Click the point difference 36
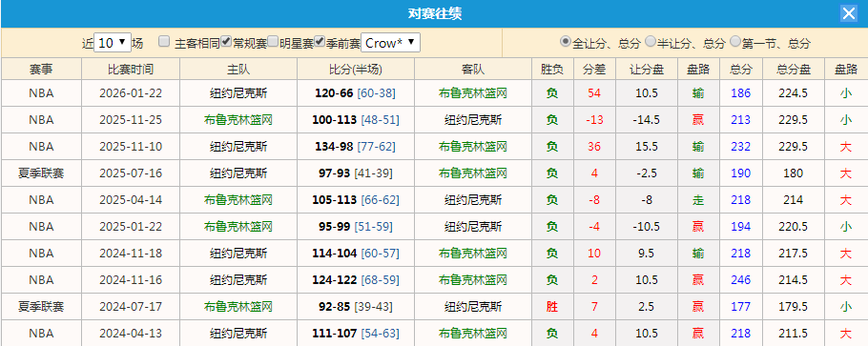868x346 pixels. coord(594,146)
